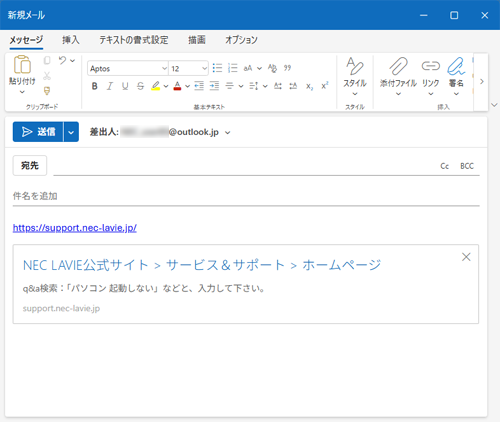Toggle superscript formatting

click(x=325, y=86)
